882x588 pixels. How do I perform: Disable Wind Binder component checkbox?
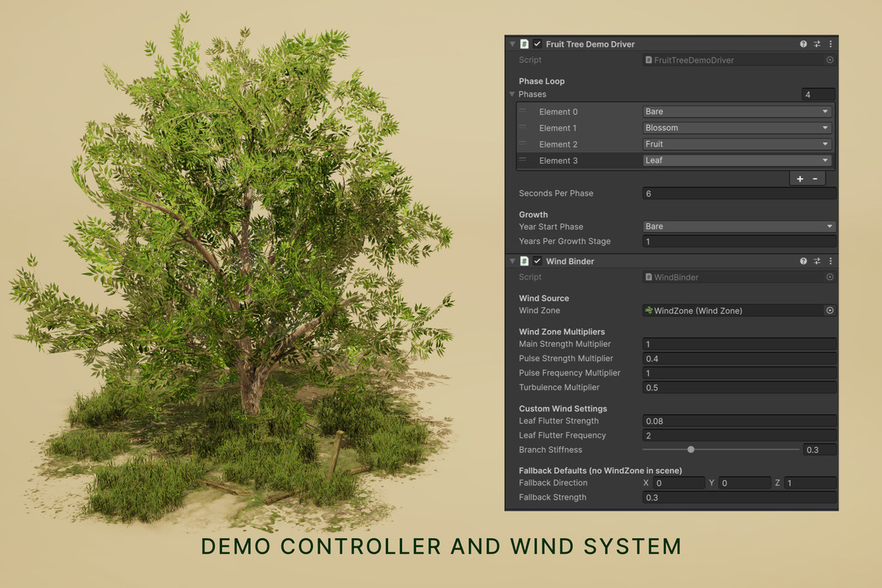pyautogui.click(x=538, y=261)
